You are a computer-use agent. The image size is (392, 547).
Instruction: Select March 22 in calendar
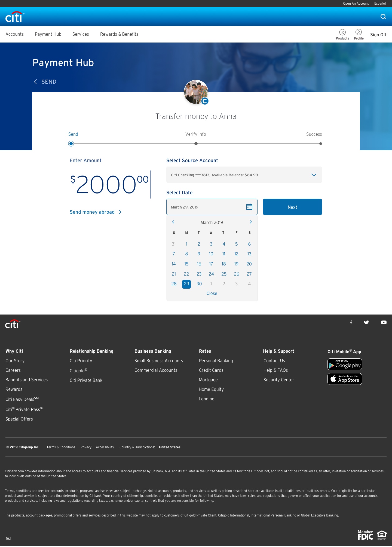[x=186, y=274]
